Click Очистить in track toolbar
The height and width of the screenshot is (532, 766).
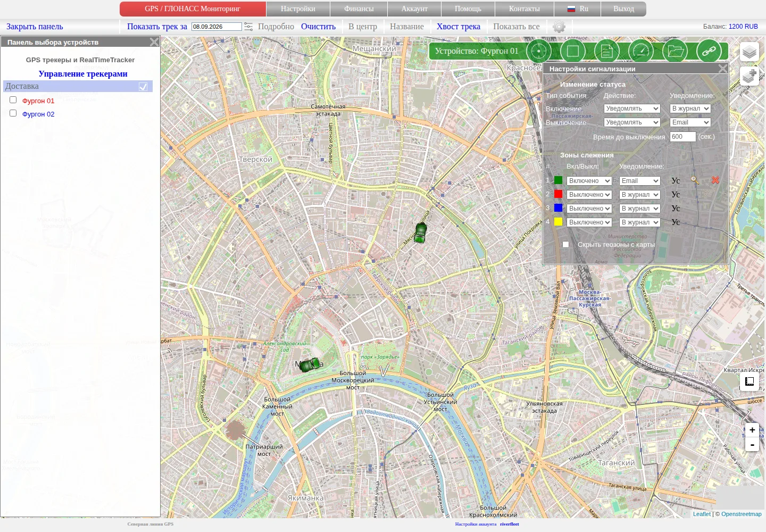point(318,27)
